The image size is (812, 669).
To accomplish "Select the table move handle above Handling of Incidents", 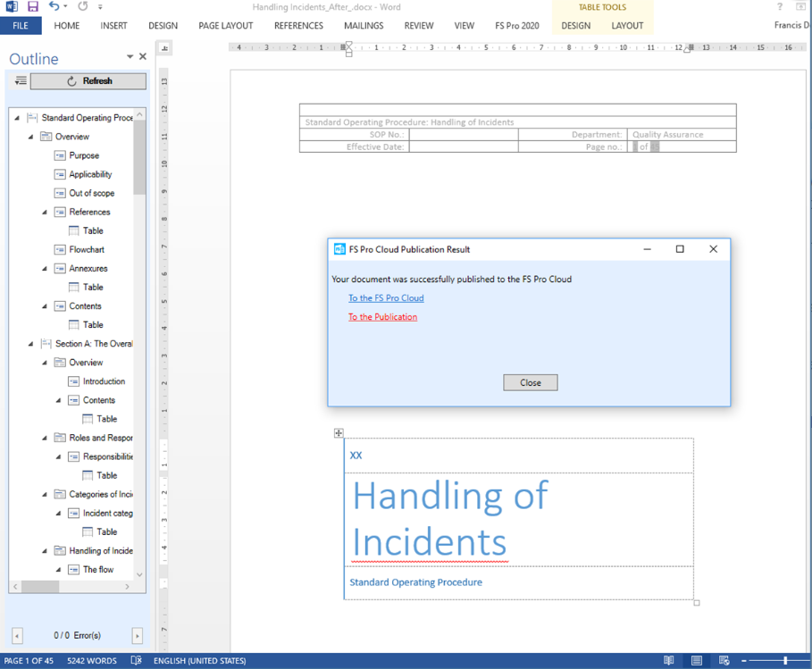I will (x=339, y=433).
